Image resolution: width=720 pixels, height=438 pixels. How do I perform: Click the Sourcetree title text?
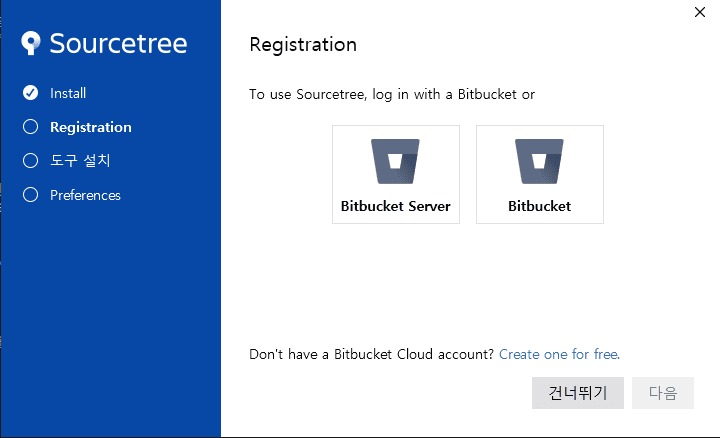(118, 43)
